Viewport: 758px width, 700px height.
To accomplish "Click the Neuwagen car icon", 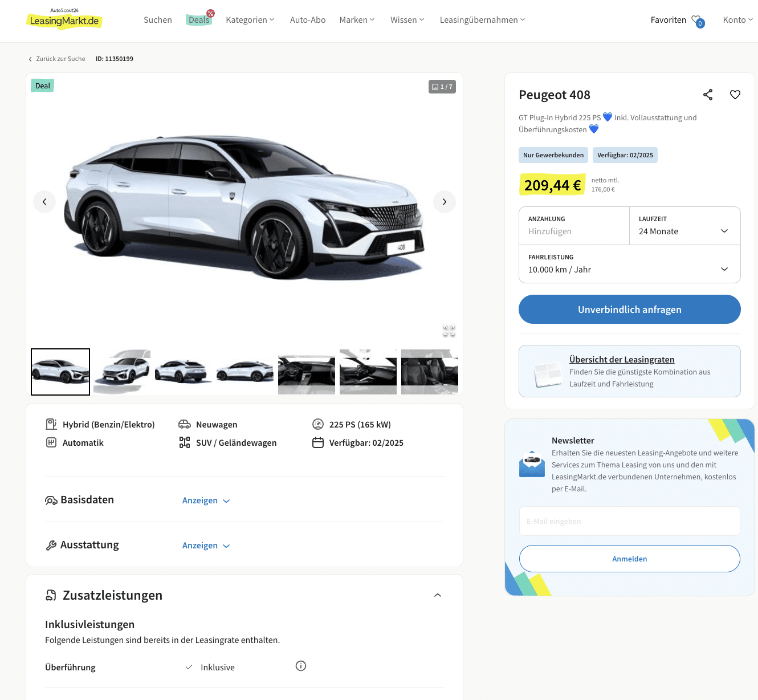I will tap(185, 424).
